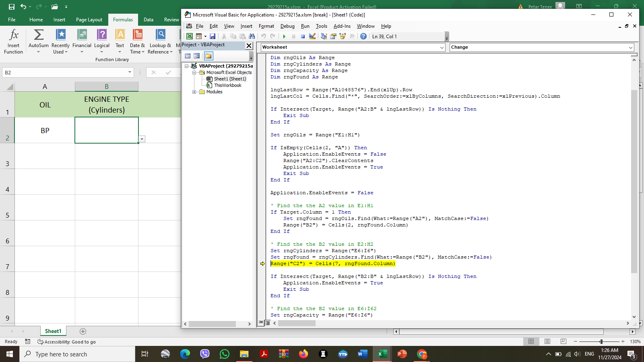This screenshot has width=644, height=362.
Task: Add a new sheet with the plus button
Action: [83, 331]
